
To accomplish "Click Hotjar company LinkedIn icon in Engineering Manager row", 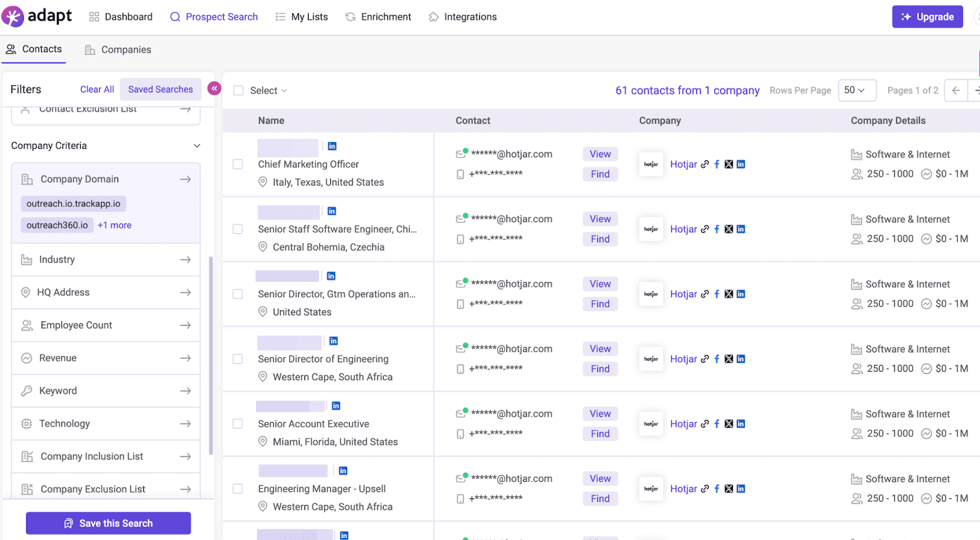I will pyautogui.click(x=741, y=489).
